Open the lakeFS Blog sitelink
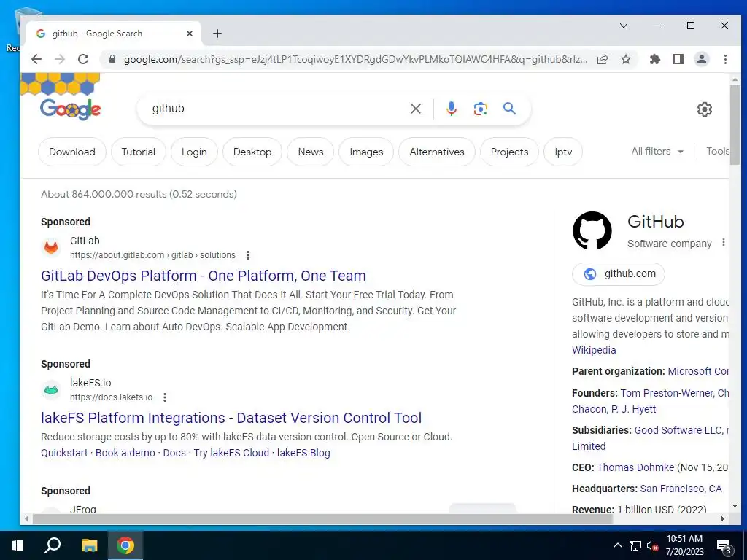 point(303,453)
